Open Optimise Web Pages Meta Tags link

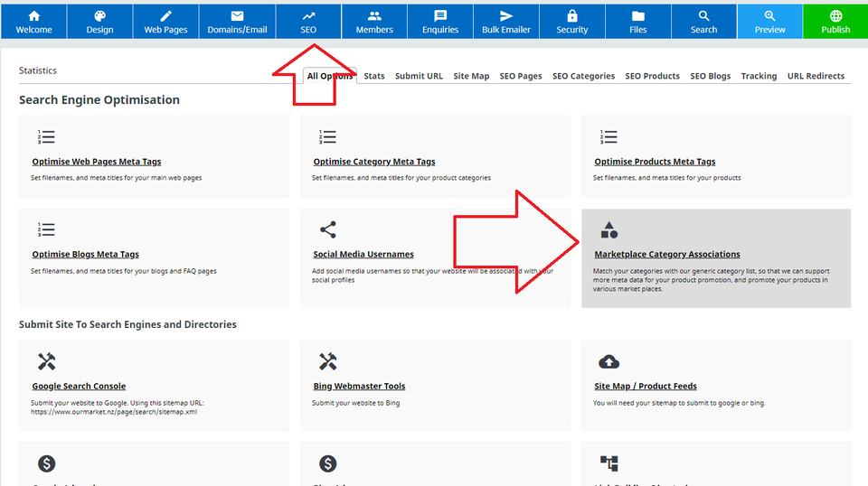tap(97, 162)
